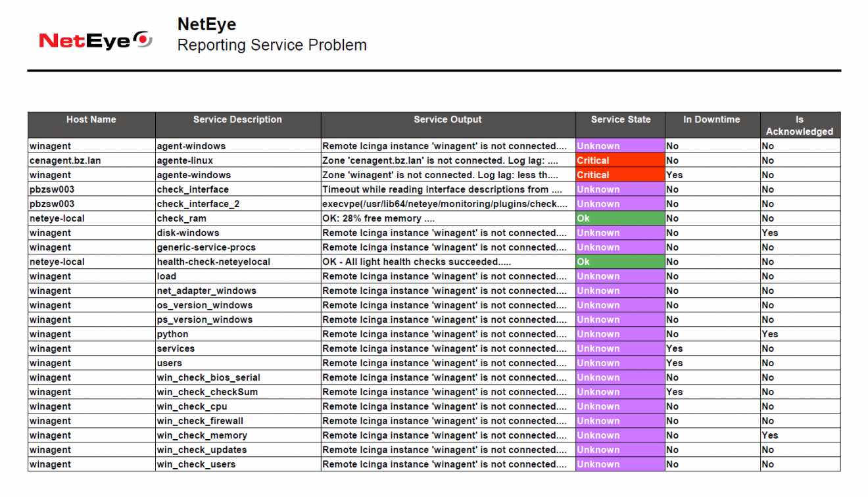Sort by the Service Description column header
This screenshot has height=497, width=868.
pyautogui.click(x=237, y=120)
